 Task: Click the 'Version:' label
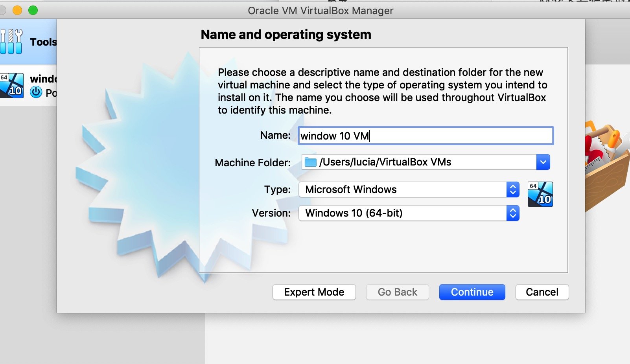coord(271,213)
